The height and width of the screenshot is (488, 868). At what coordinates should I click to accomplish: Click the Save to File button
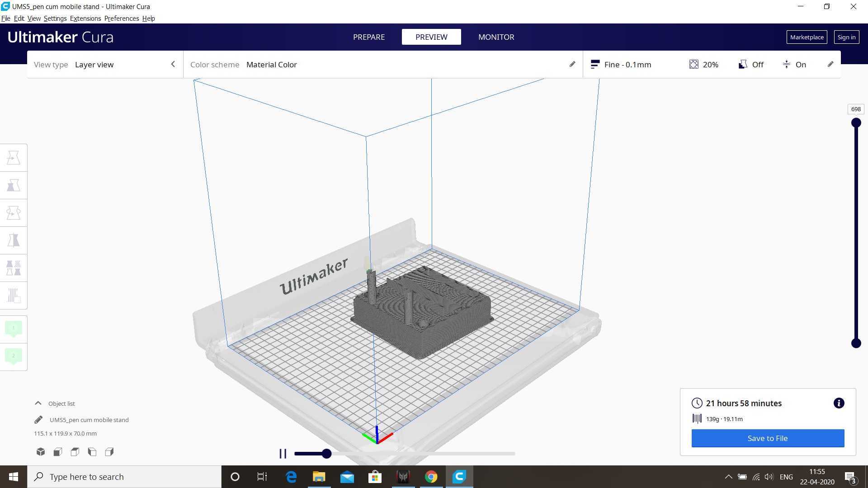(x=768, y=438)
